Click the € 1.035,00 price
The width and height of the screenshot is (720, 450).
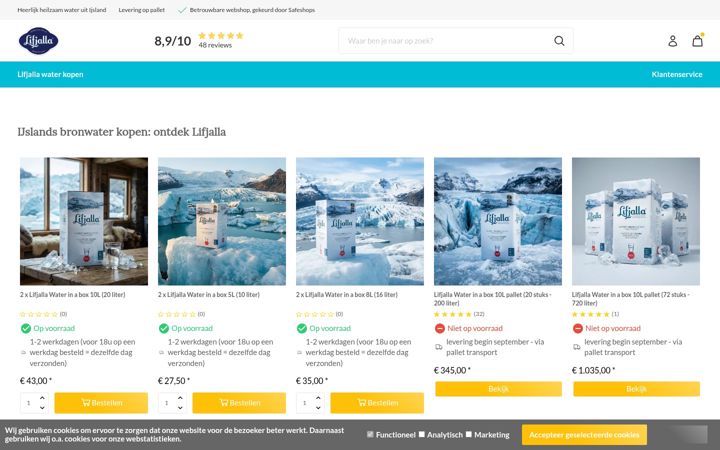(593, 370)
